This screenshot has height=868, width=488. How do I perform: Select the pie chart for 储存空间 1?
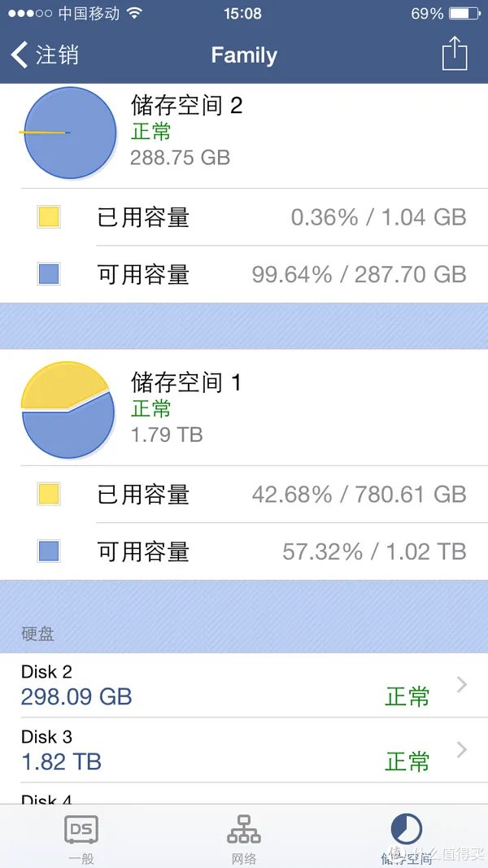tap(69, 409)
